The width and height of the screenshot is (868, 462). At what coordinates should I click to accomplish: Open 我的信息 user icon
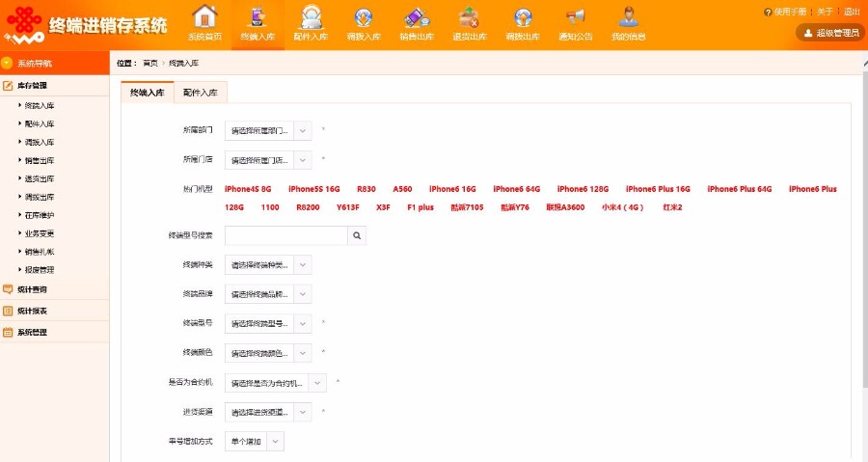pos(628,16)
